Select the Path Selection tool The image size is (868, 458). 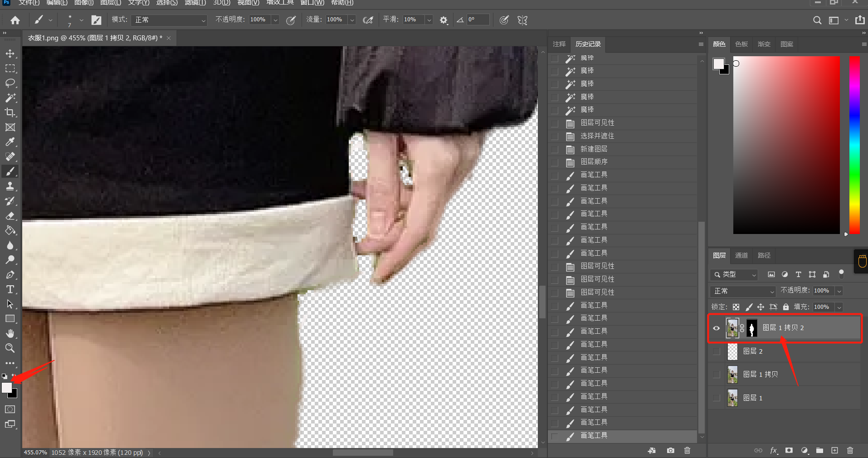(10, 304)
